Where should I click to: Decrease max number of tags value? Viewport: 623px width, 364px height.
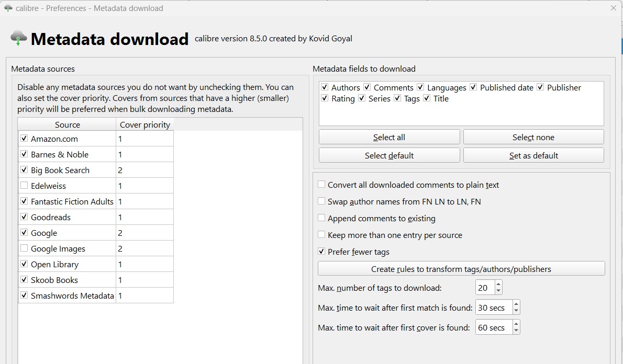pyautogui.click(x=498, y=291)
